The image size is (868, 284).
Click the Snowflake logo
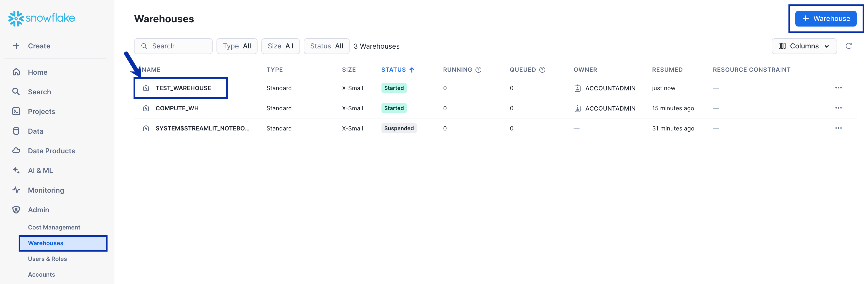[x=41, y=18]
